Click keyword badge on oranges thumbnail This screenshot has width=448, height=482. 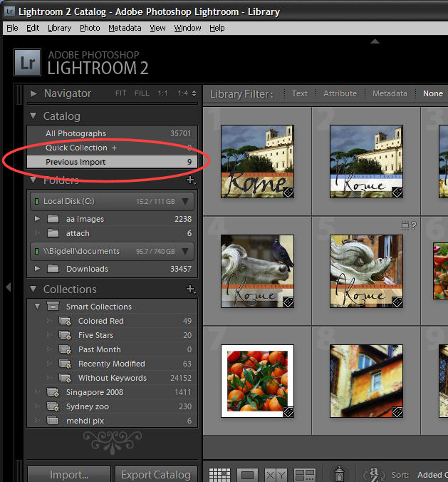tap(288, 412)
